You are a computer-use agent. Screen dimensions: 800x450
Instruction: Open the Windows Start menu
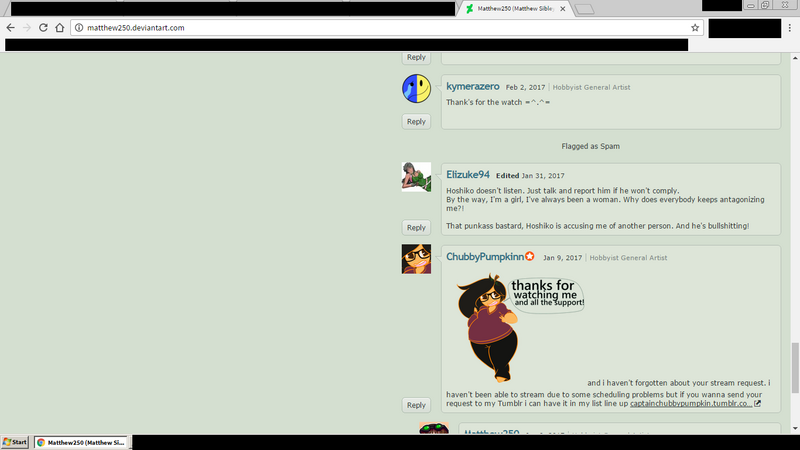pyautogui.click(x=15, y=442)
